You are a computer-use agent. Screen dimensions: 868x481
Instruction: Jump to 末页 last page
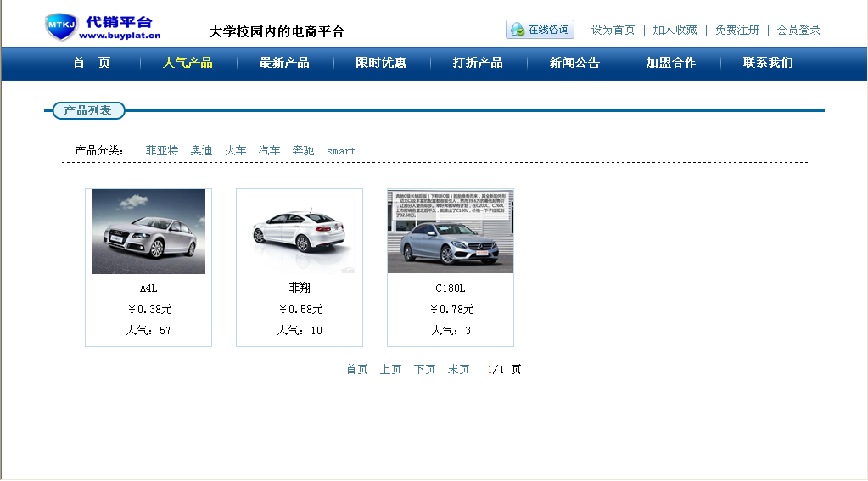click(x=458, y=370)
